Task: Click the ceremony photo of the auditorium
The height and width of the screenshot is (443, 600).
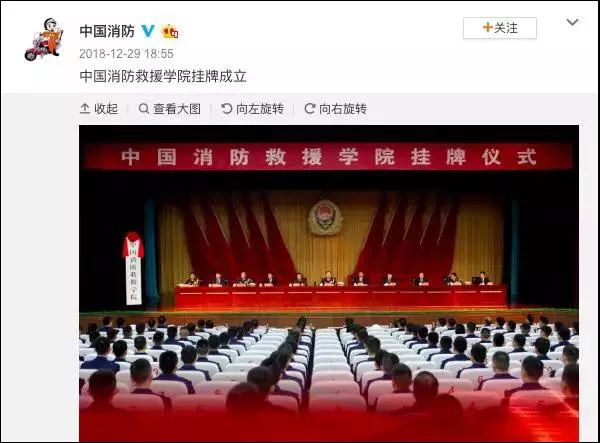Action: click(x=329, y=283)
